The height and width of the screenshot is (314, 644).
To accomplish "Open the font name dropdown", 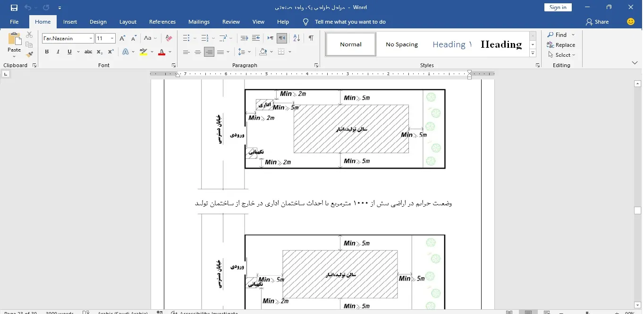I will pyautogui.click(x=91, y=38).
